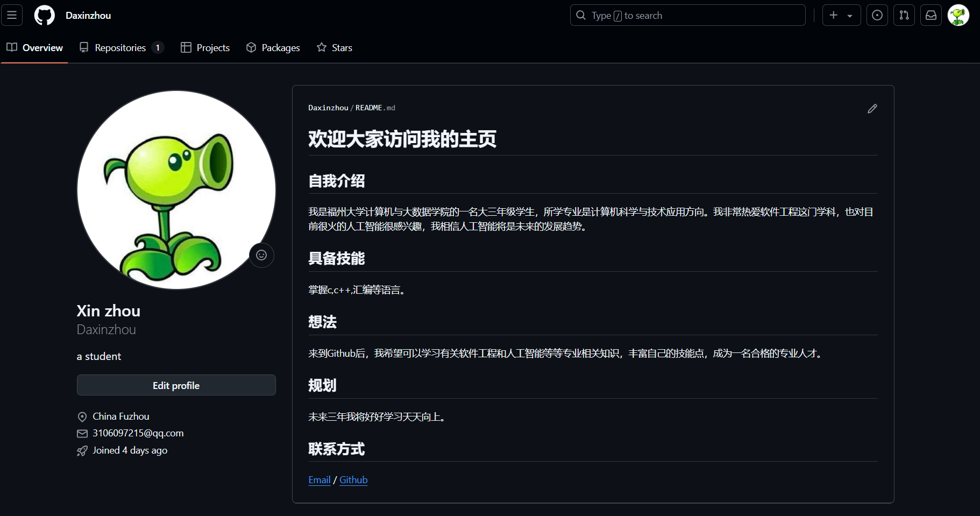Viewport: 980px width, 516px height.
Task: Click the Xin zhou display name
Action: tap(109, 311)
